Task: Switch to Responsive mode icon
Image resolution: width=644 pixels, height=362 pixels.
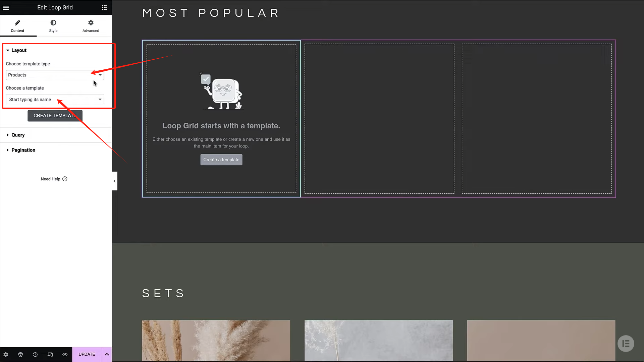Action: 50,354
